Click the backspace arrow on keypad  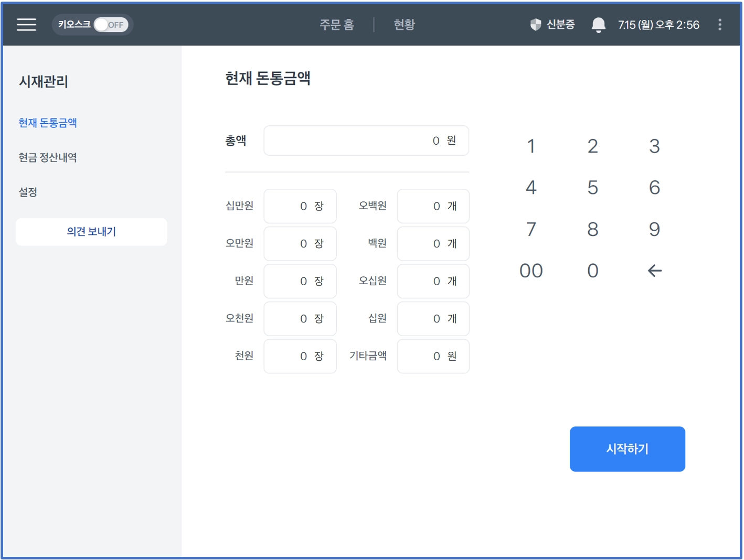[x=654, y=271]
